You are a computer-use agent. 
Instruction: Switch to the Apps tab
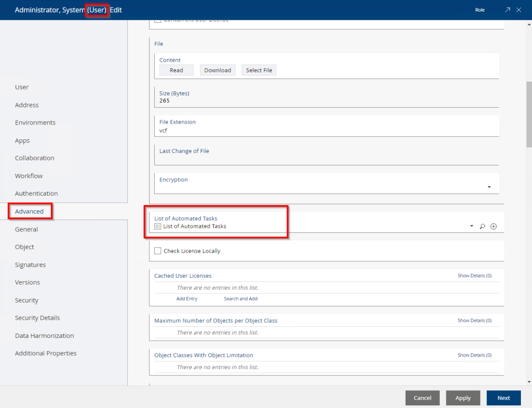(22, 141)
